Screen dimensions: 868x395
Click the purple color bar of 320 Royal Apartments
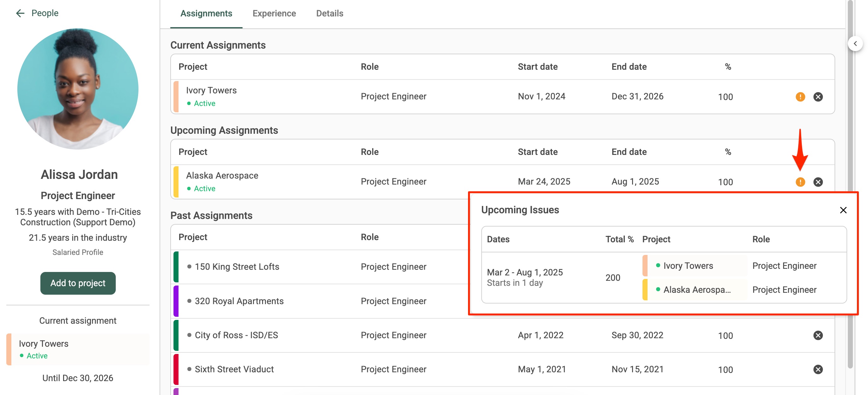point(176,301)
